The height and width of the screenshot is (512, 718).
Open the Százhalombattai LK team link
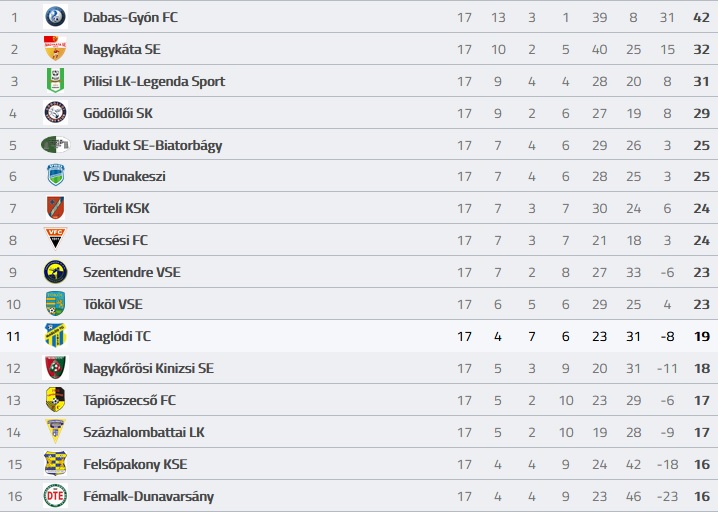(144, 433)
